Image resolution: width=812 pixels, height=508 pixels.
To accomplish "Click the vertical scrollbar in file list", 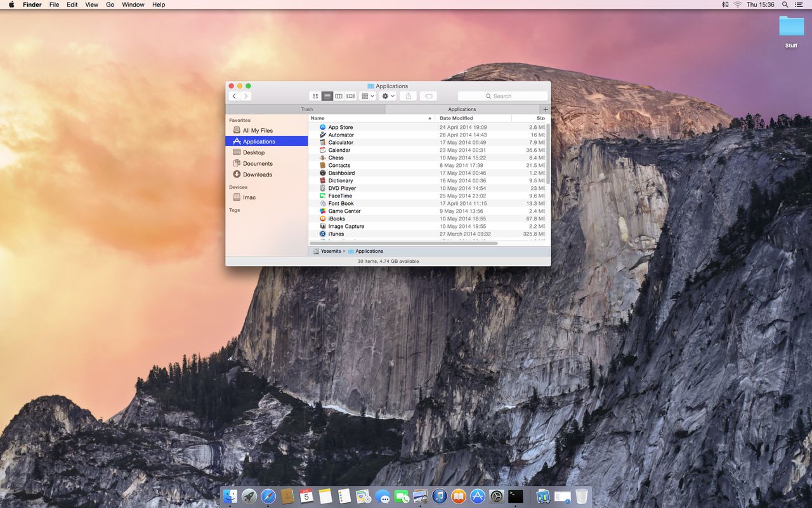I will click(547, 152).
